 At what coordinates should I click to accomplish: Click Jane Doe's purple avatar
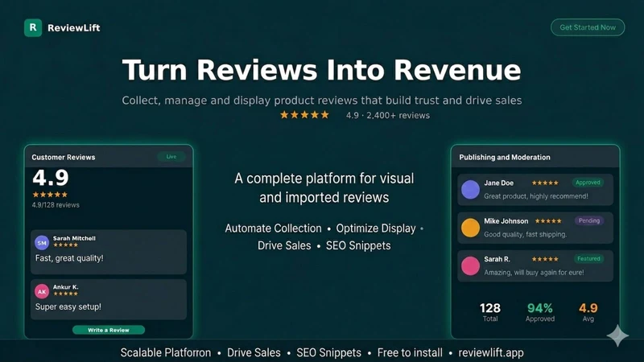coord(470,190)
